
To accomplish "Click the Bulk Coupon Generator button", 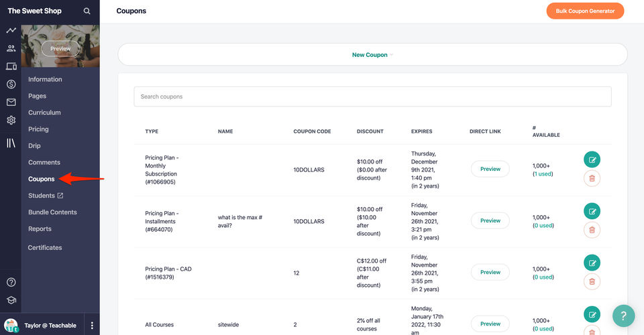I will (585, 11).
